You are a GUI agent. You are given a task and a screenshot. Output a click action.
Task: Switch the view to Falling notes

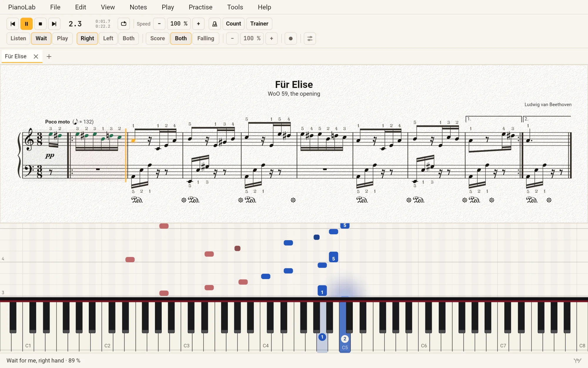tap(206, 39)
